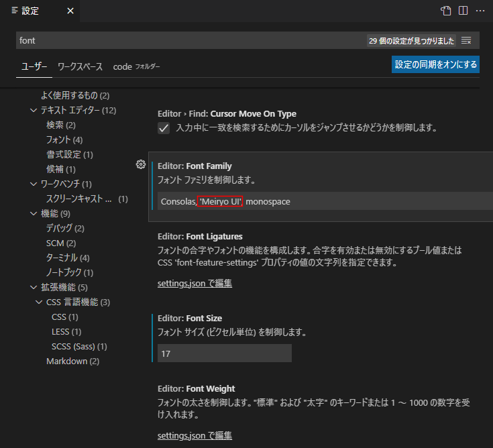This screenshot has width=493, height=448.
Task: Select 候補 (1) tree item
Action: [61, 169]
